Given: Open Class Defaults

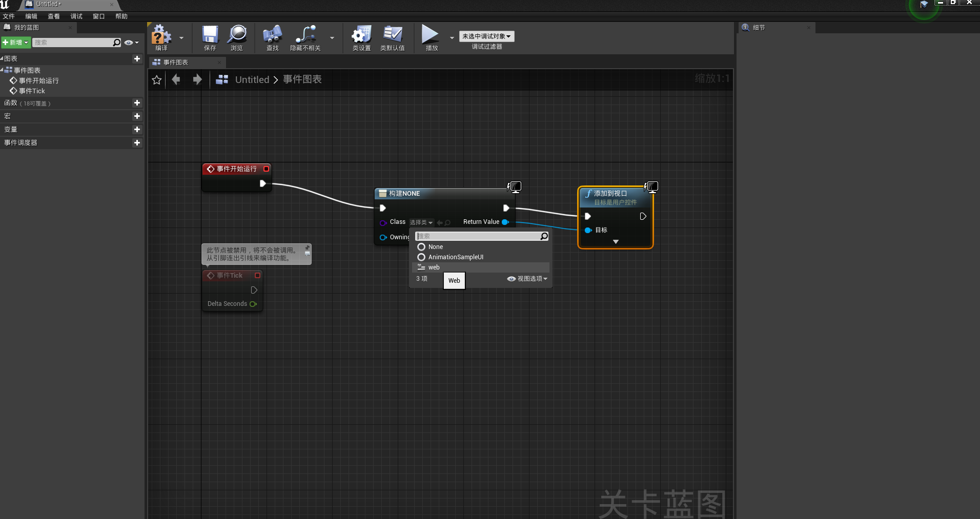Looking at the screenshot, I should (x=392, y=37).
